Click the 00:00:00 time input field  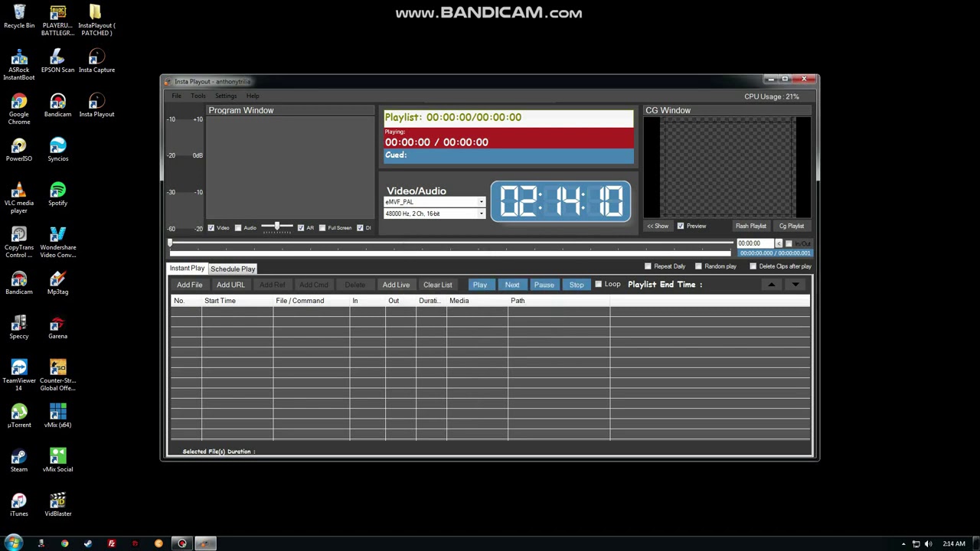click(756, 243)
